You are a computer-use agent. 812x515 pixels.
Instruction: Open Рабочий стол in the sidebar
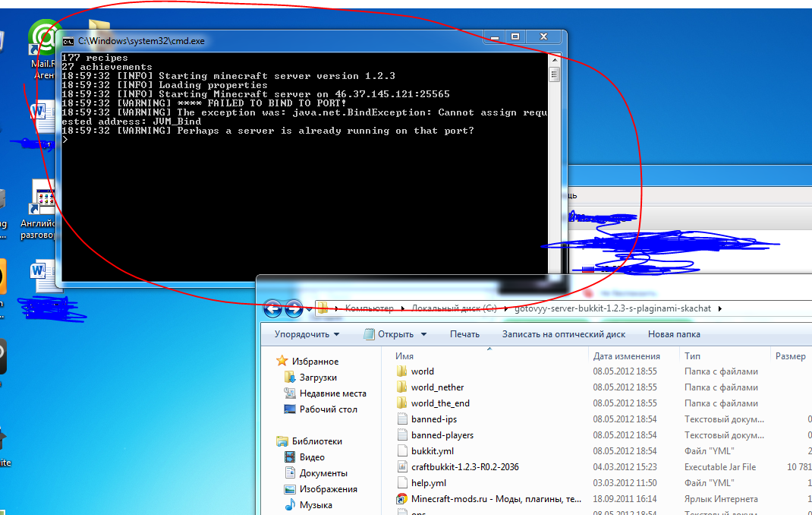tap(329, 409)
